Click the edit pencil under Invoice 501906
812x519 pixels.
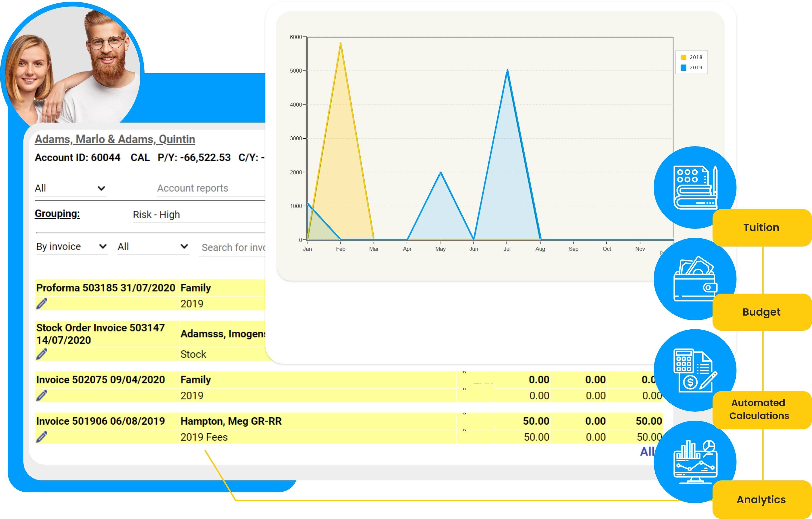click(x=42, y=437)
